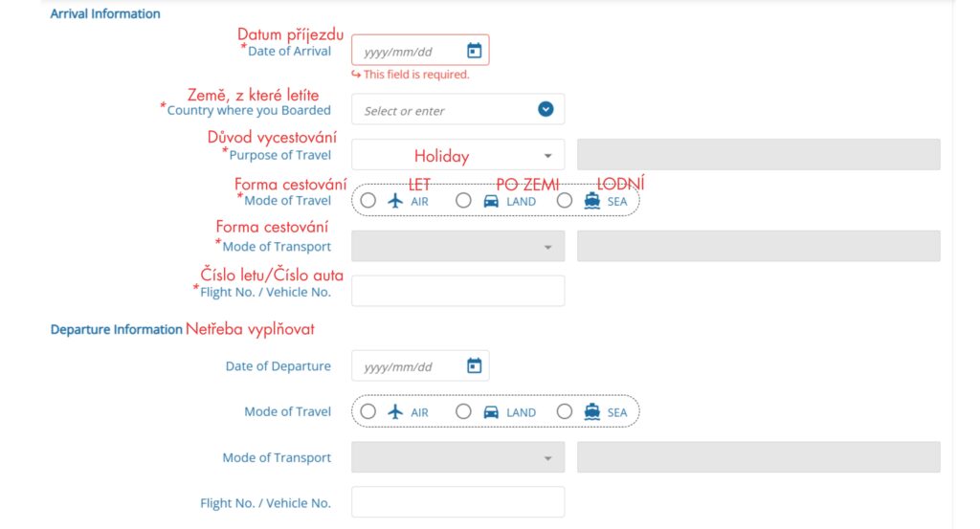Image resolution: width=980 pixels, height=529 pixels.
Task: Select the SEA radio button for departure
Action: pyautogui.click(x=565, y=412)
